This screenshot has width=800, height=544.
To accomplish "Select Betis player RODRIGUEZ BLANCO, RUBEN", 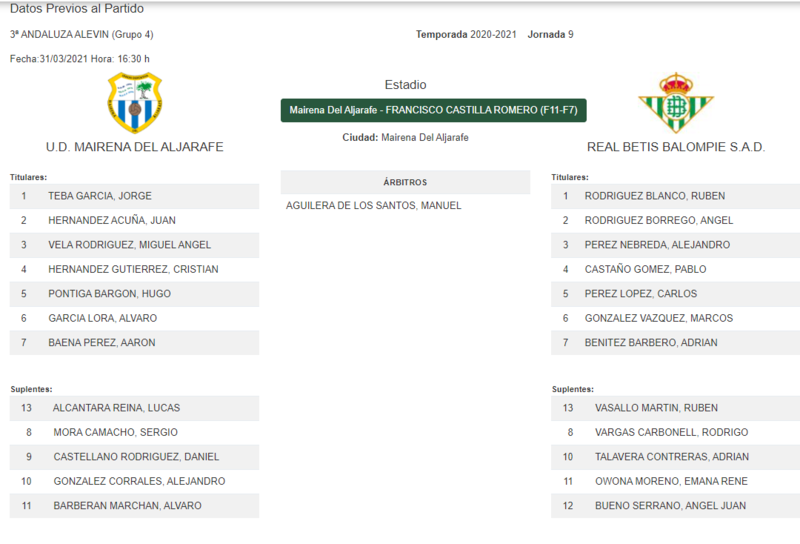I will tap(676, 196).
